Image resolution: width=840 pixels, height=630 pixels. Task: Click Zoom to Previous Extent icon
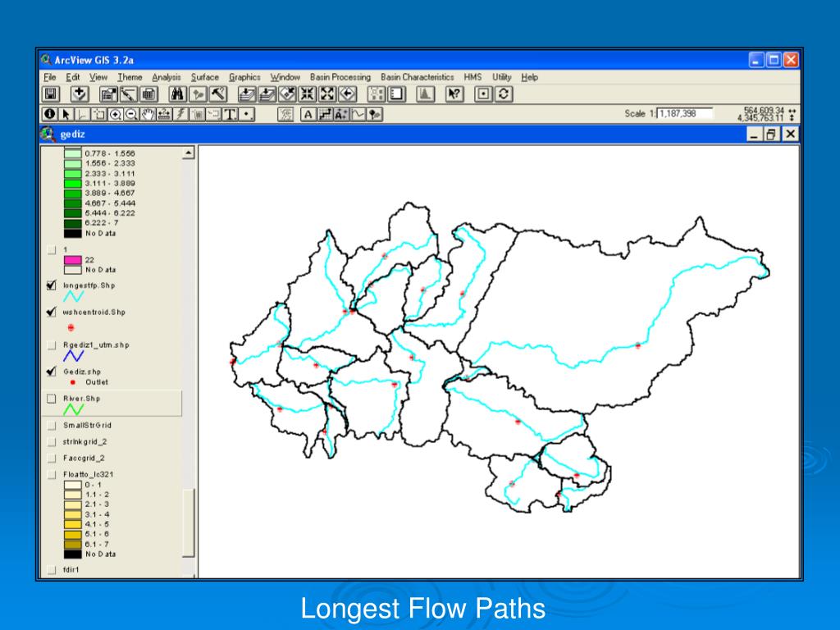tap(348, 94)
